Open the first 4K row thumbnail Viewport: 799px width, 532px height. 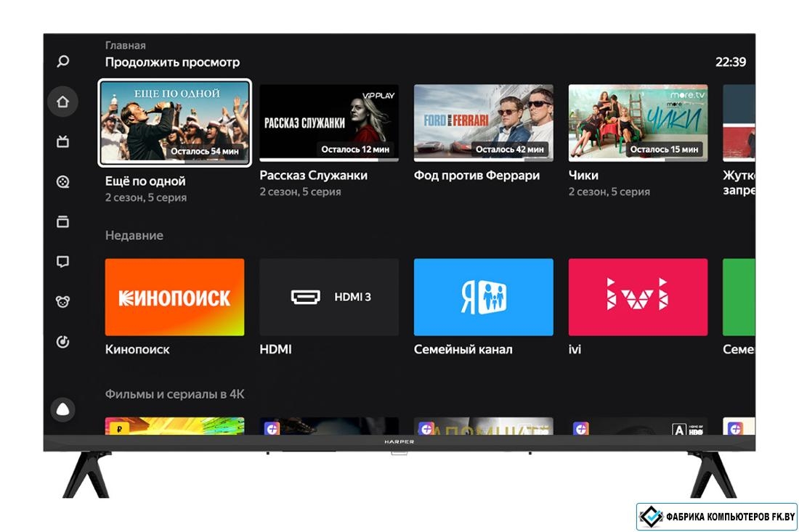point(175,426)
